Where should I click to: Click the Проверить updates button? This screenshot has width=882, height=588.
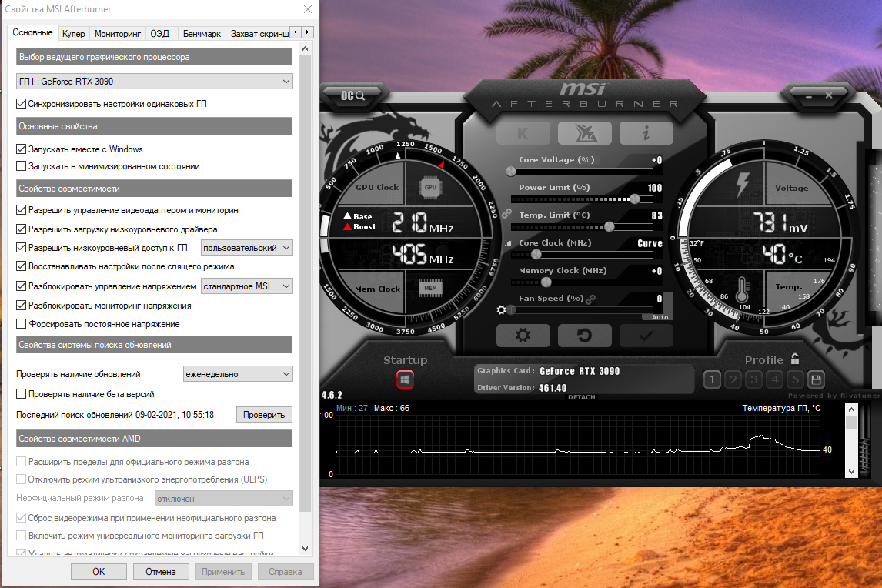265,415
